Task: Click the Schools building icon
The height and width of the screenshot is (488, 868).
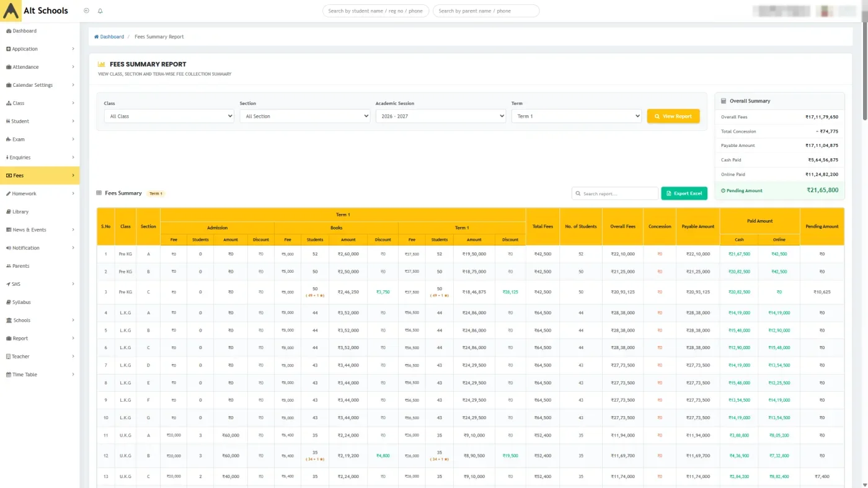Action: [x=9, y=320]
